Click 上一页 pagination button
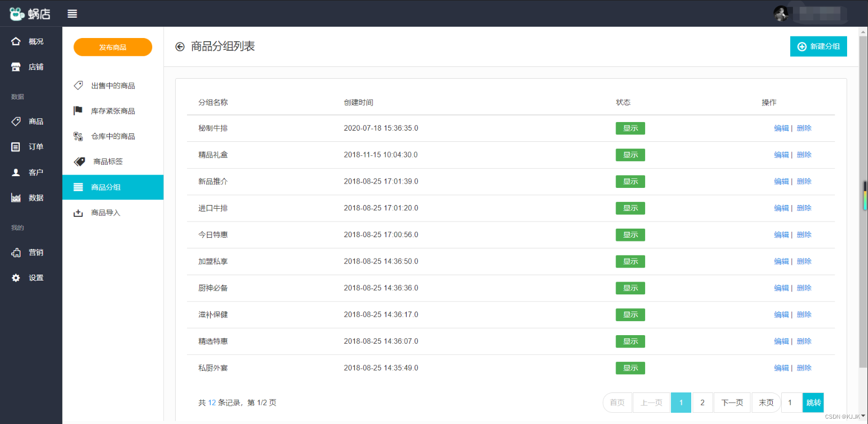 [x=652, y=403]
